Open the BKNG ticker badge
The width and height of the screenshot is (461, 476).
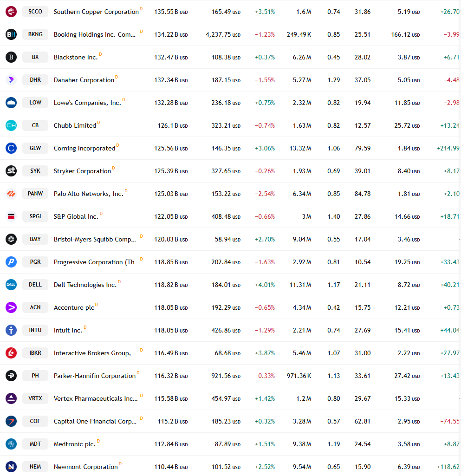(x=35, y=34)
